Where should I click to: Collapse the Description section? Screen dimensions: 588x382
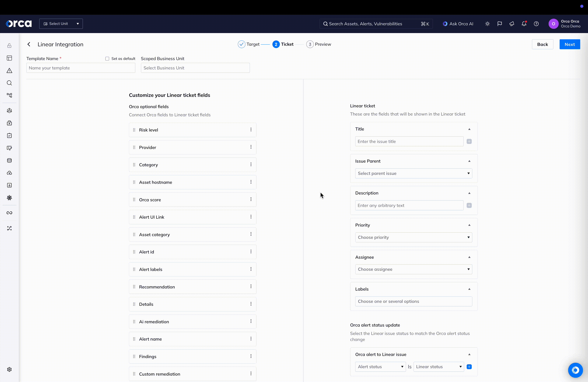pyautogui.click(x=469, y=193)
